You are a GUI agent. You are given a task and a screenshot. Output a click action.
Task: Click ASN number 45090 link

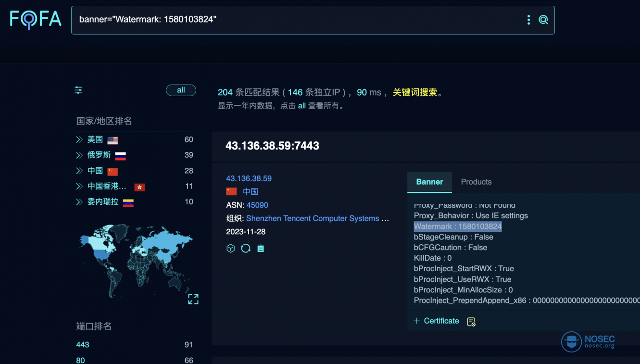[x=257, y=205]
